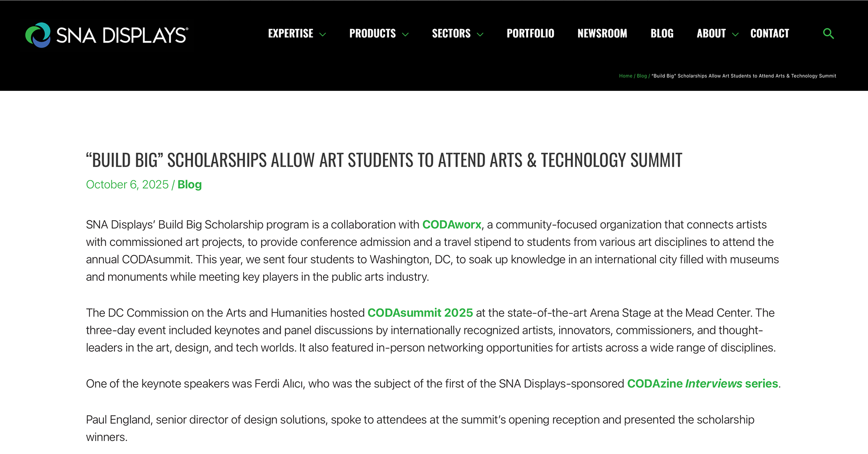Open the site search magnifier icon
This screenshot has width=868, height=454.
click(x=828, y=33)
